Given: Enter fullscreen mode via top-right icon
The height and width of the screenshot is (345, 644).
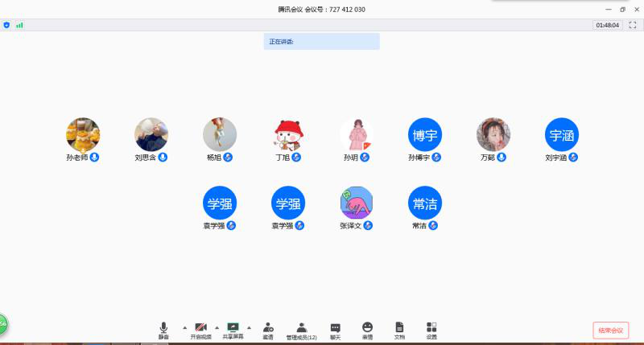Looking at the screenshot, I should [x=633, y=25].
